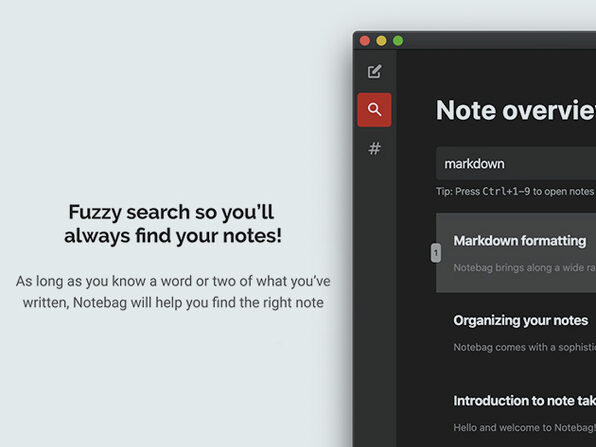Open the 'Organizing your notes' note
Screen dimensions: 596x447
[521, 320]
